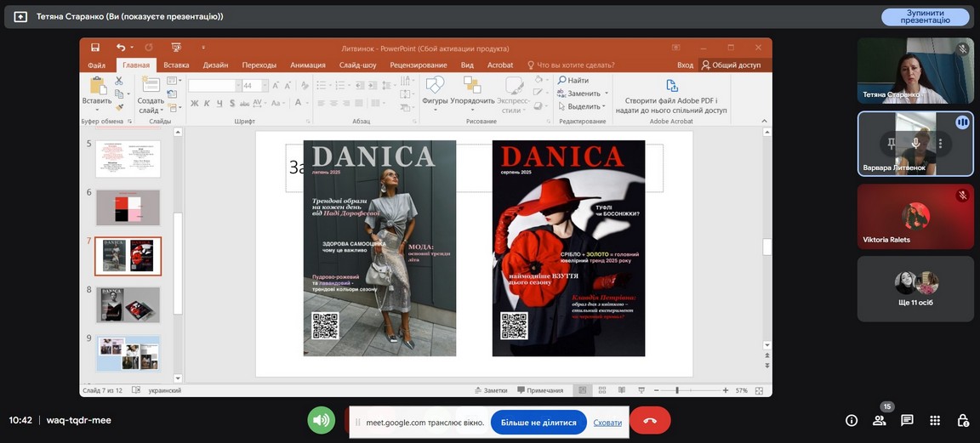Viewport: 980px width, 443px height.
Task: Reset the slide layout icon
Action: 172,94
